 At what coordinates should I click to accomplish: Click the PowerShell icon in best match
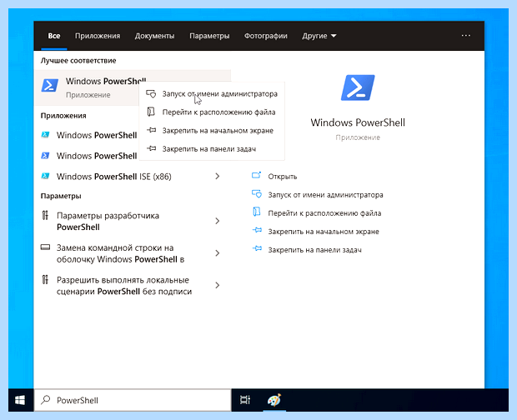pyautogui.click(x=50, y=85)
